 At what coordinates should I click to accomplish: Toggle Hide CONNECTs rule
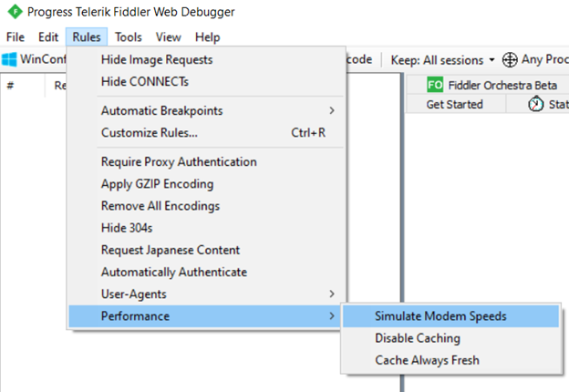pyautogui.click(x=205, y=82)
